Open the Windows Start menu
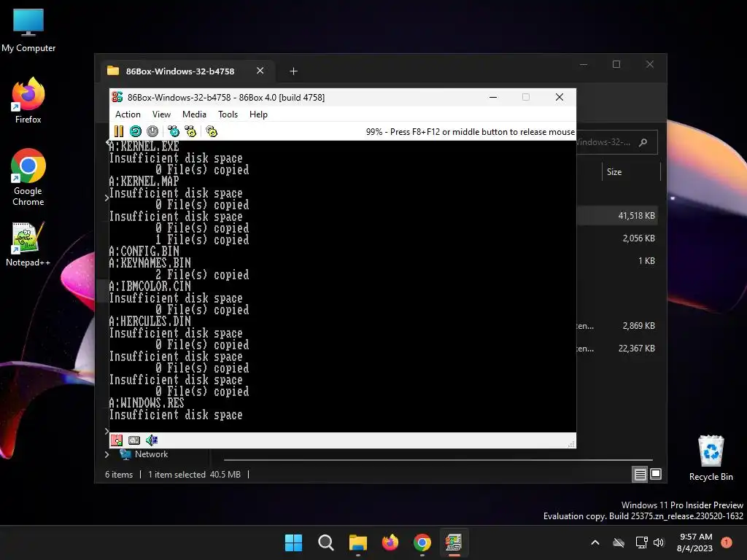This screenshot has width=747, height=560. 293,542
